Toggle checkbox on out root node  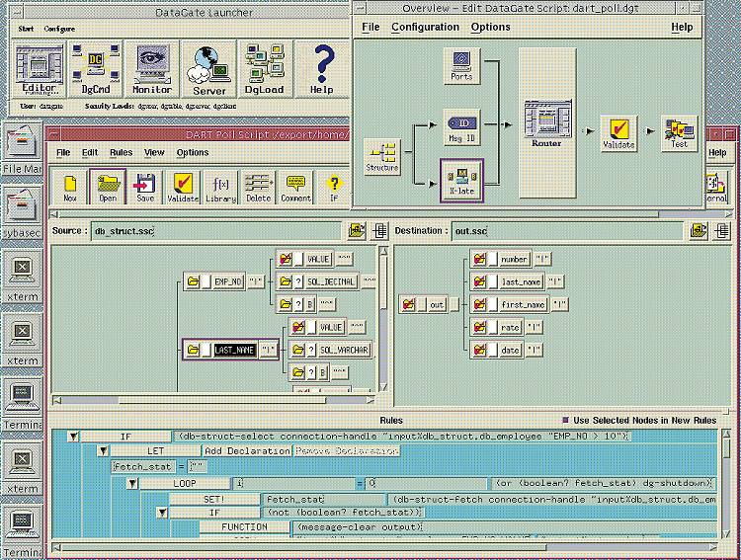422,304
